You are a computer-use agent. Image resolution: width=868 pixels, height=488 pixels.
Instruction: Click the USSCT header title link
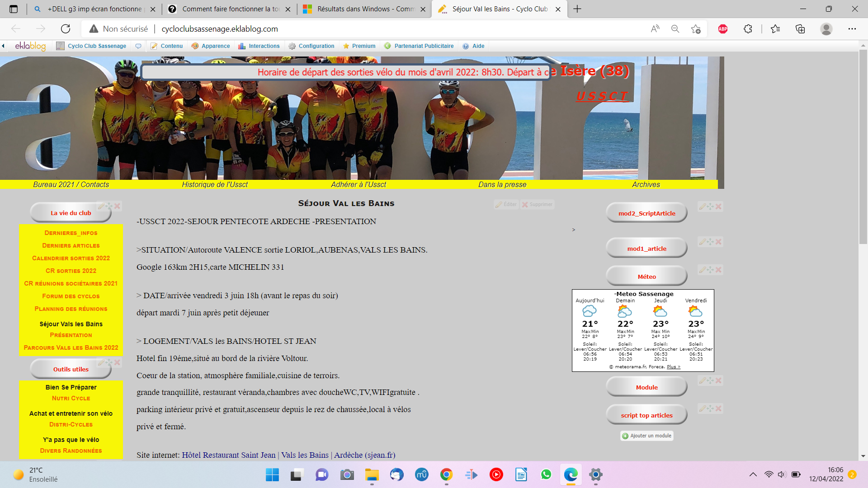602,96
